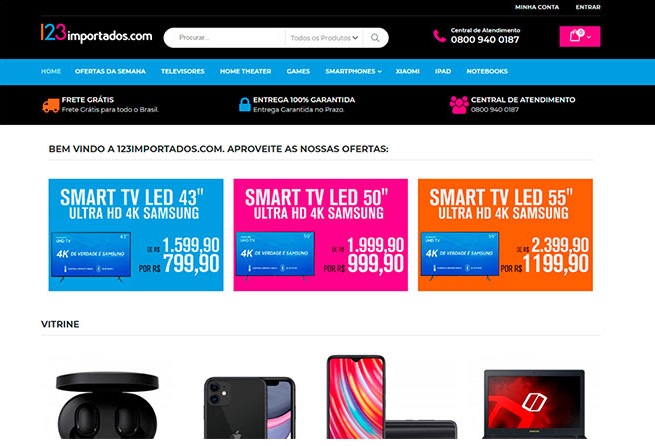This screenshot has height=446, width=655.
Task: Open the Smart TV LED 43" blue banner
Action: [x=136, y=235]
